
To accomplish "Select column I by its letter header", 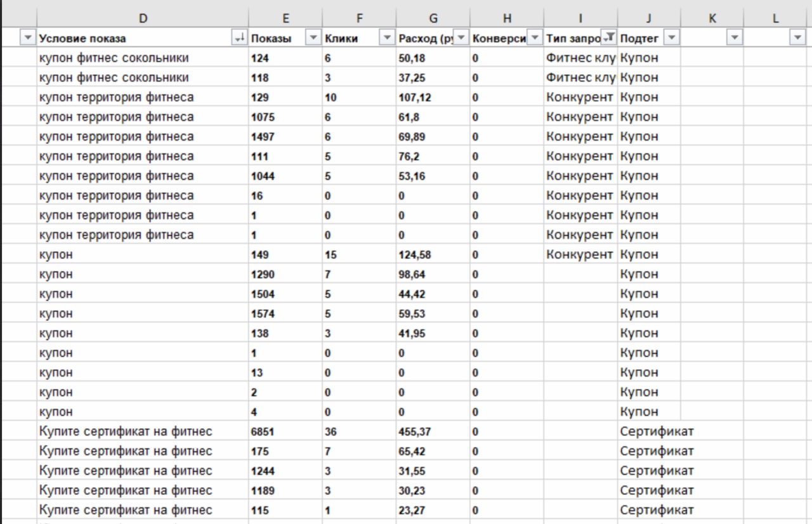I will point(580,18).
